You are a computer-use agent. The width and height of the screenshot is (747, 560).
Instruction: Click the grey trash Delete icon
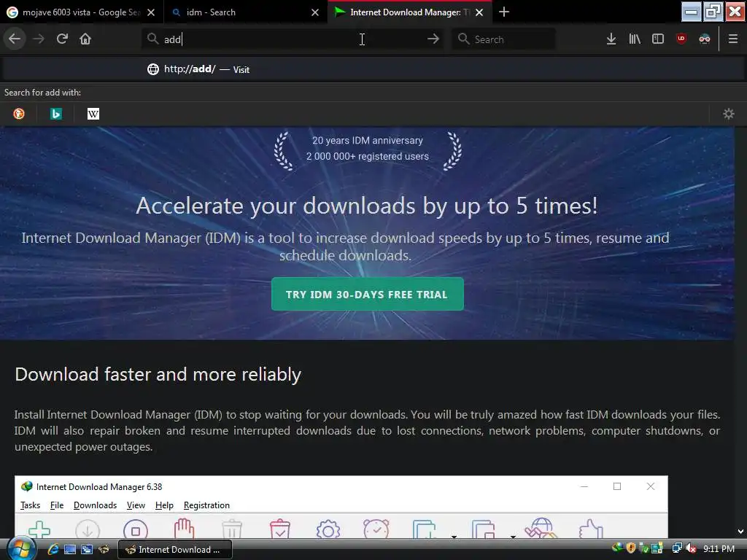click(x=232, y=529)
